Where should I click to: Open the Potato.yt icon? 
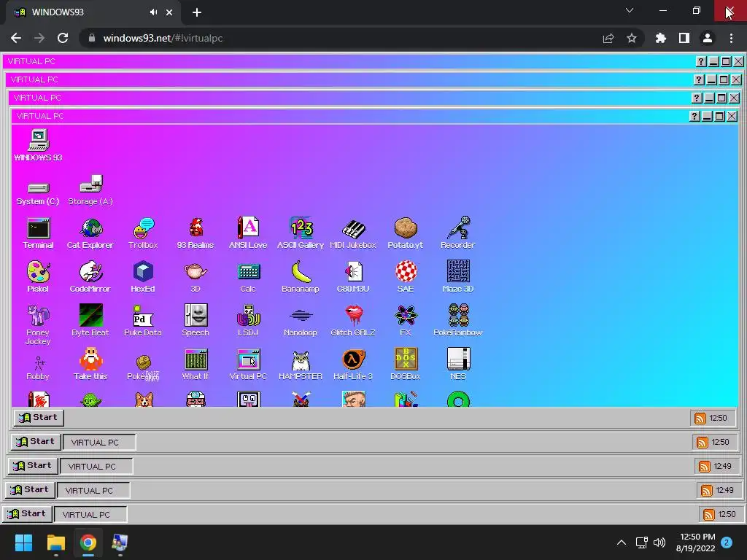406,233
